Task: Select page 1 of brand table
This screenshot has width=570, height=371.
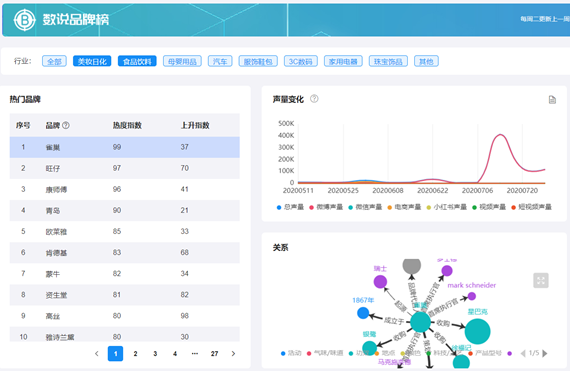Action: click(x=116, y=354)
